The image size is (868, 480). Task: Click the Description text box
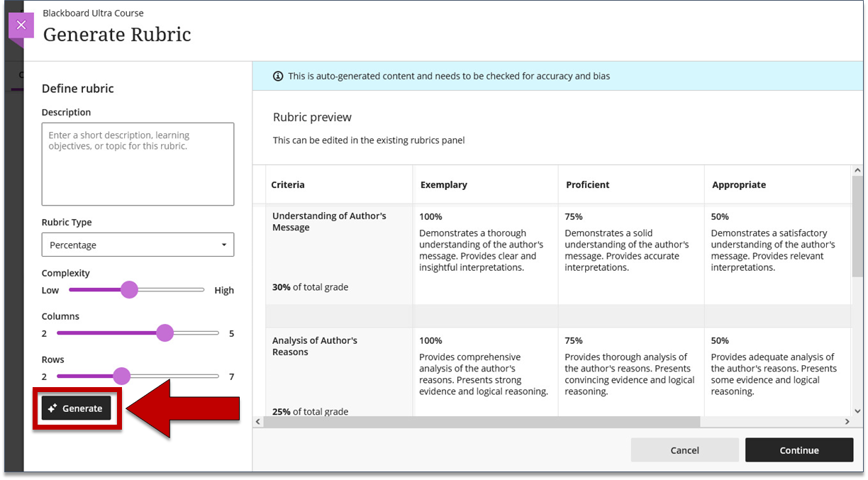point(138,164)
